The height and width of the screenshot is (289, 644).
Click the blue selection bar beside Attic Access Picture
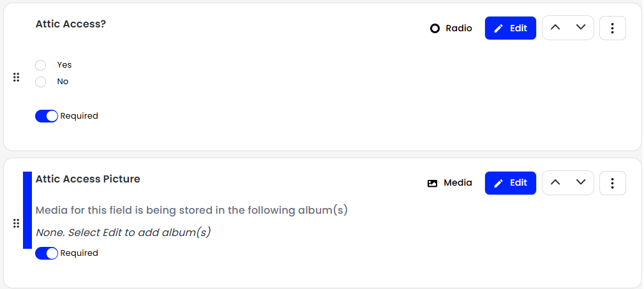(27, 210)
